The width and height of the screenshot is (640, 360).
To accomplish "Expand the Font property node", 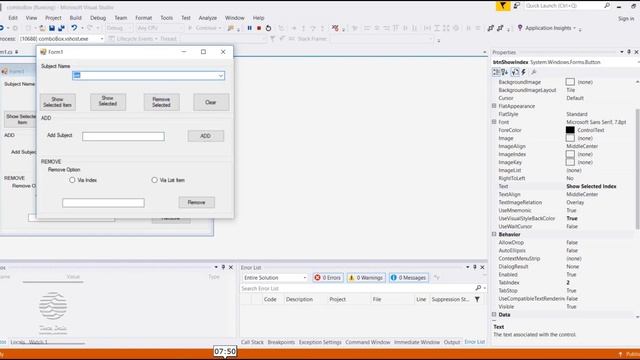I will (x=494, y=122).
